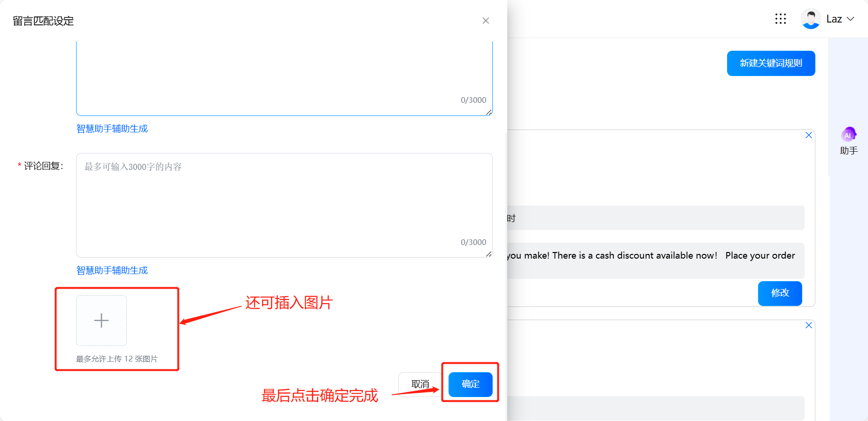This screenshot has width=868, height=421.
Task: Cancel with the 取消 button
Action: click(420, 384)
